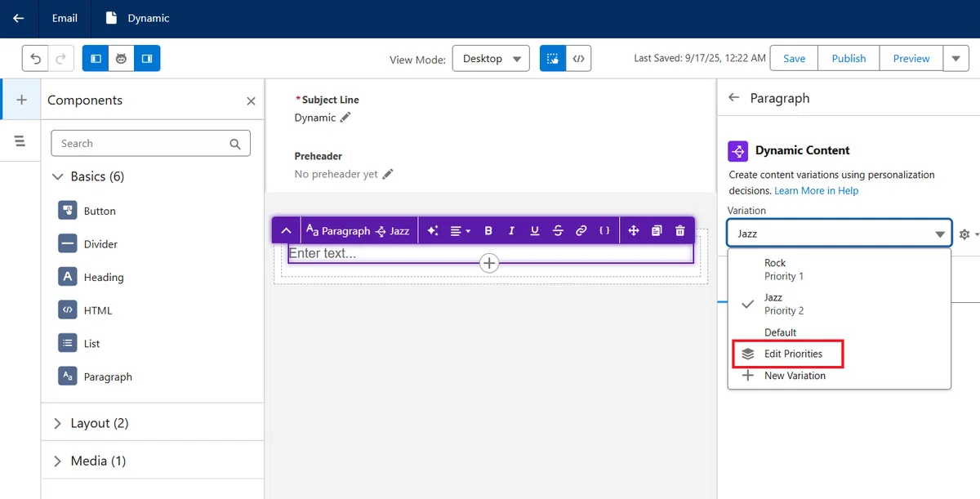Choose New Variation from the dropdown
980x499 pixels.
point(840,376)
